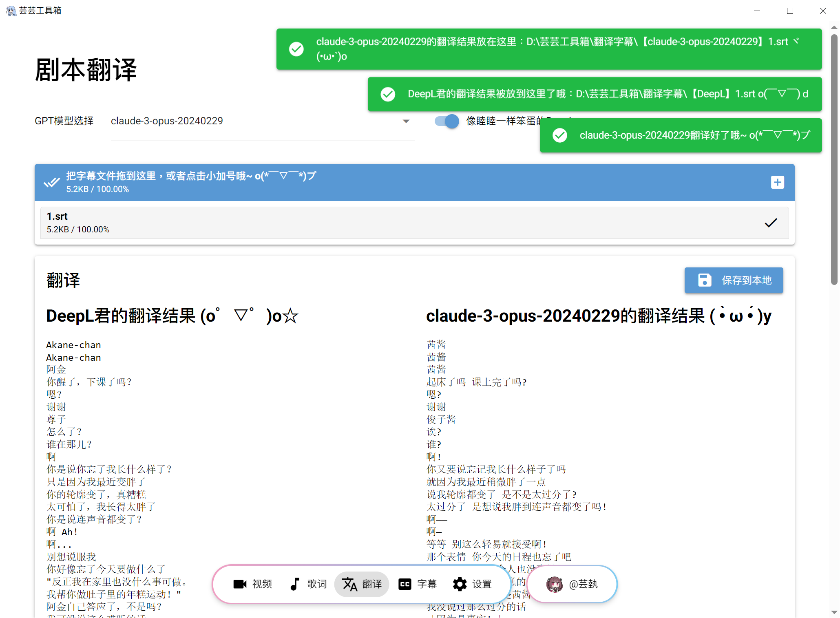Open the 翻译 tab
Screen dimensions: 840x618
(362, 584)
